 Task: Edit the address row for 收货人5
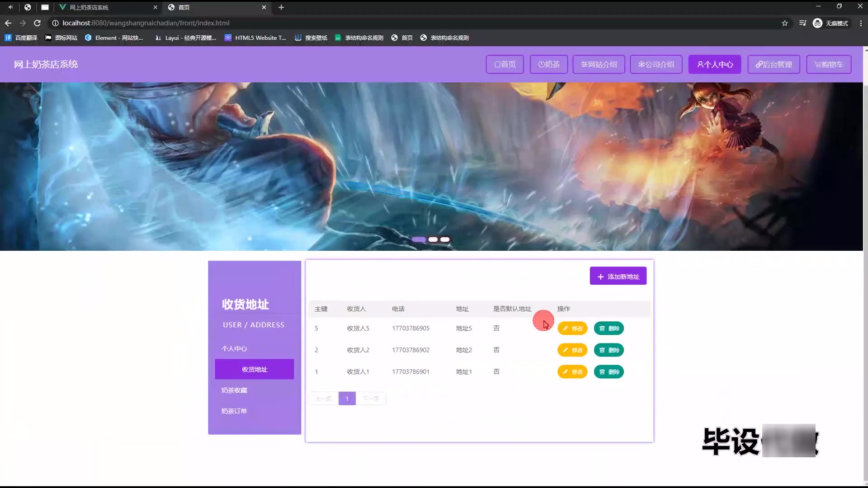(x=572, y=328)
